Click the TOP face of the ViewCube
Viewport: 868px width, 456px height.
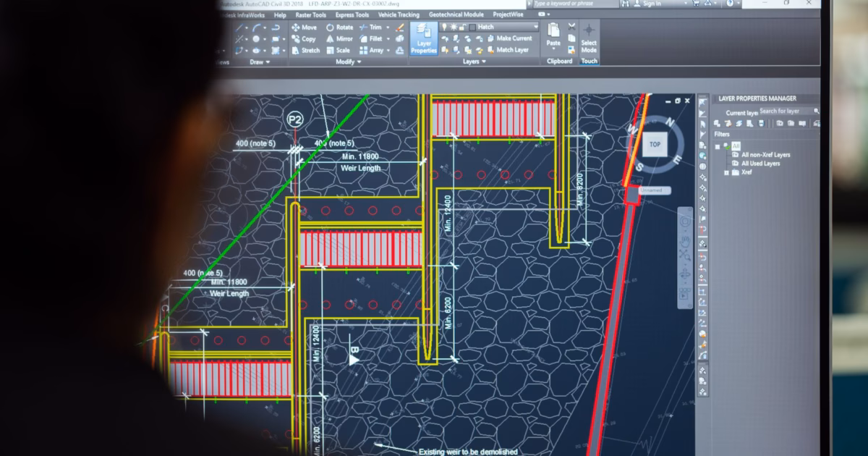point(655,144)
